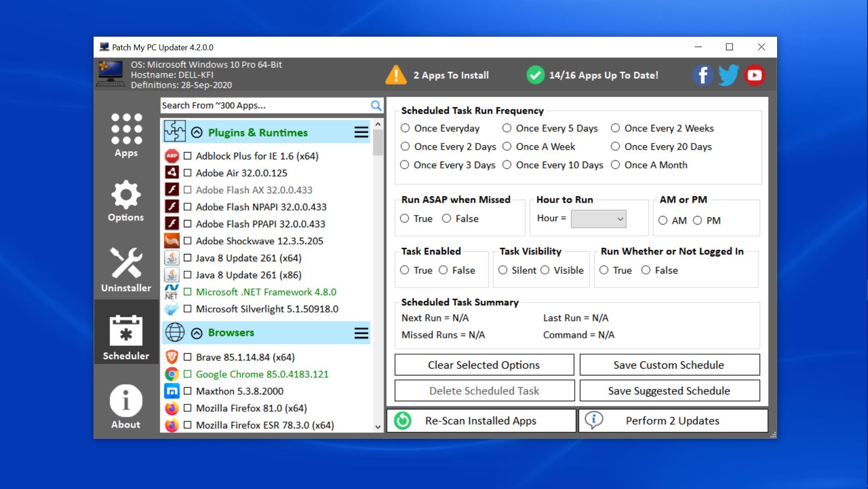This screenshot has height=489, width=868.
Task: Click the app list scrollbar down arrow
Action: [x=378, y=427]
